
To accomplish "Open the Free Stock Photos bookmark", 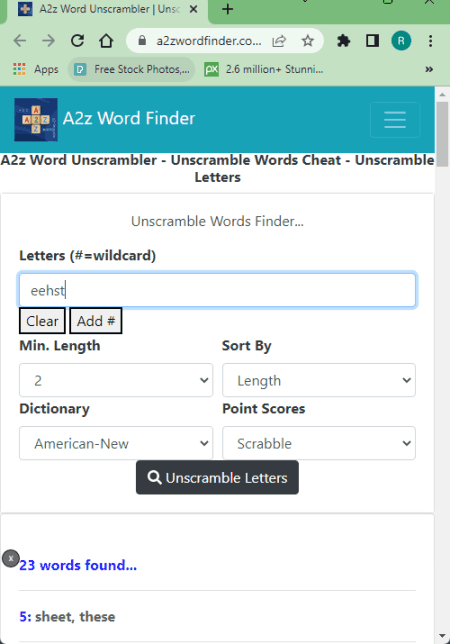I will coord(131,69).
